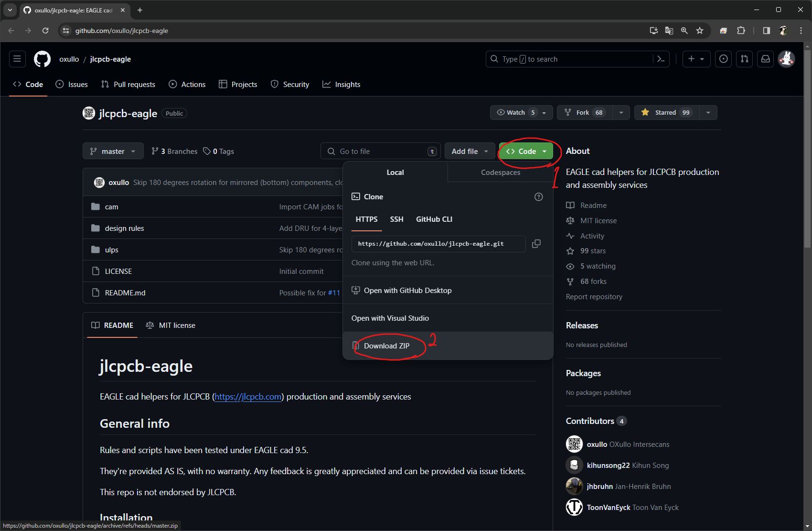Copy the HTTPS clone URL to clipboard
The width and height of the screenshot is (812, 531).
pos(536,244)
